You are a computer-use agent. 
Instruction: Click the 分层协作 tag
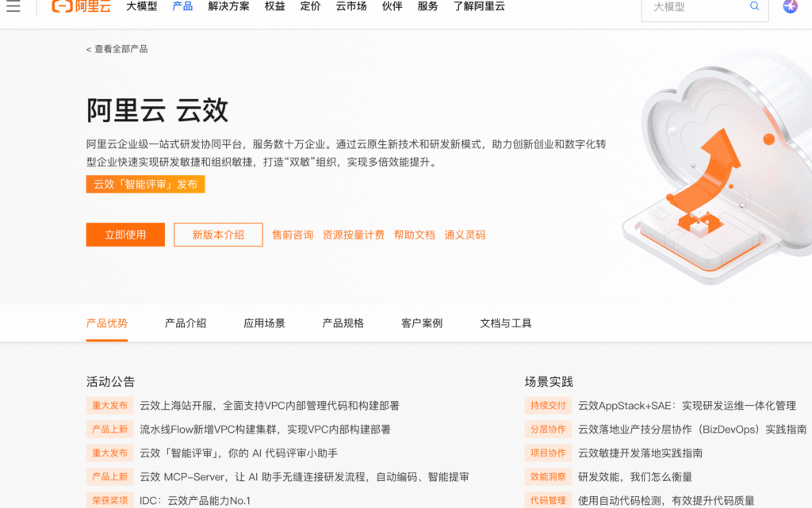pos(548,430)
